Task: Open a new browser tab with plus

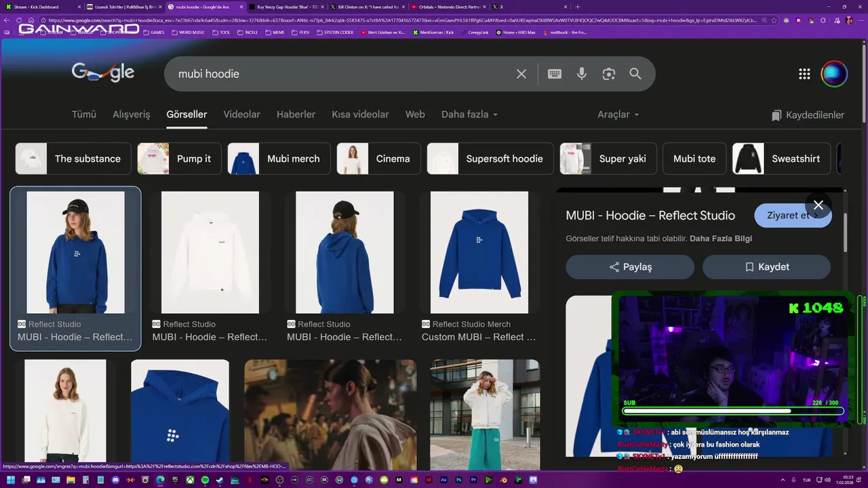Action: pyautogui.click(x=578, y=7)
